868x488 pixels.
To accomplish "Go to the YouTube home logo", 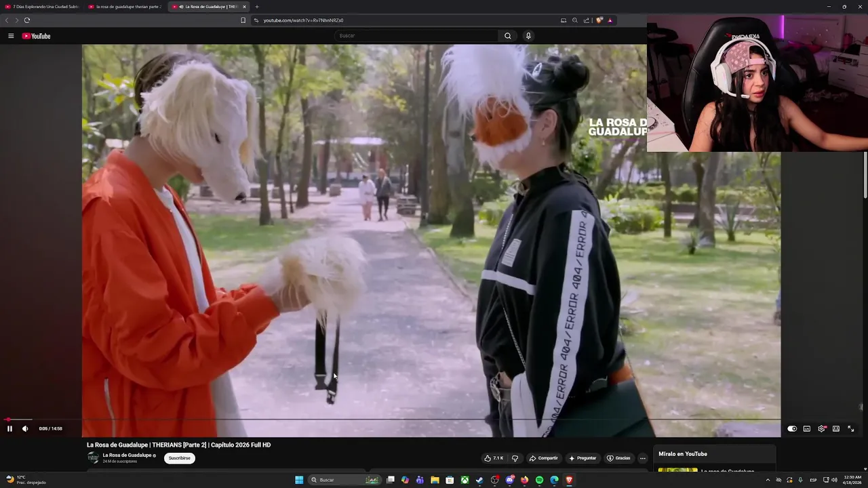I will (36, 36).
